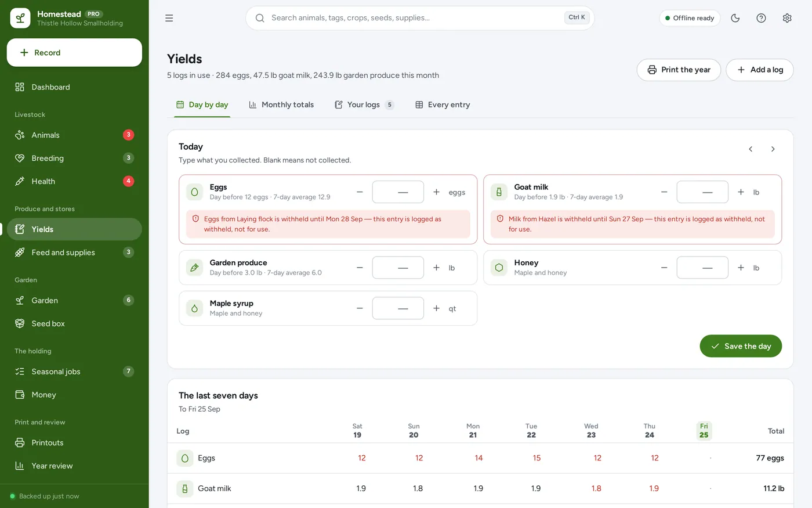Screen dimensions: 812x508
Task: Open Feed and supplies page
Action: (x=74, y=253)
